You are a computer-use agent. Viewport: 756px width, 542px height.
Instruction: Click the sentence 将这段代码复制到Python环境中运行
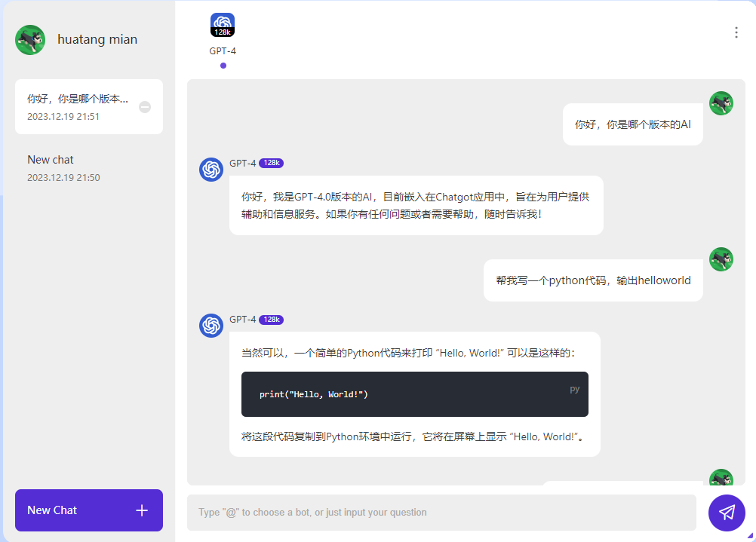tap(413, 437)
